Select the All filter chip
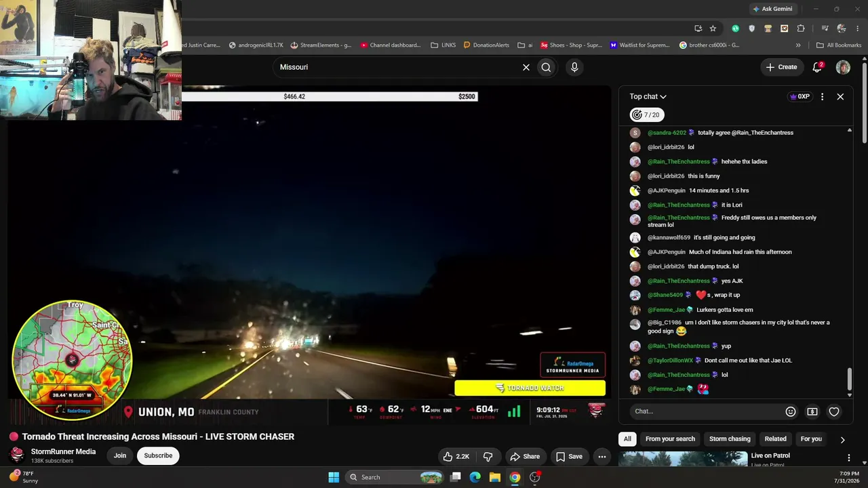The height and width of the screenshot is (488, 868). (627, 439)
